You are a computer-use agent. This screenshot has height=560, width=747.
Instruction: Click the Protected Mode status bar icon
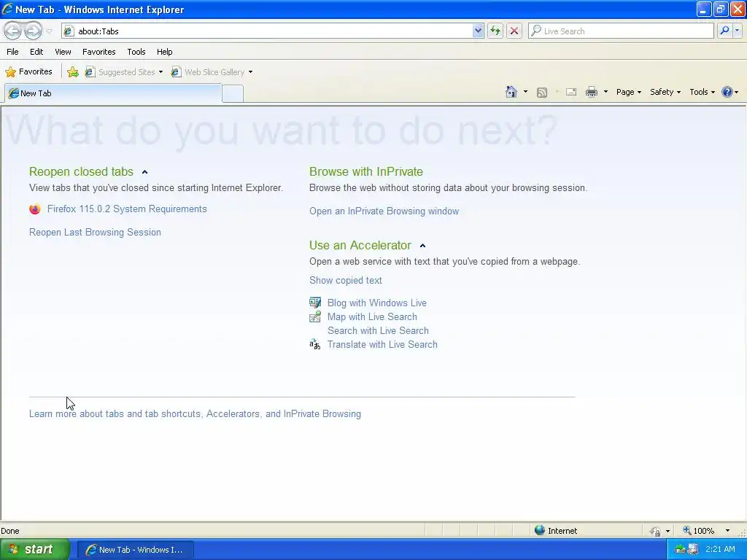(656, 531)
